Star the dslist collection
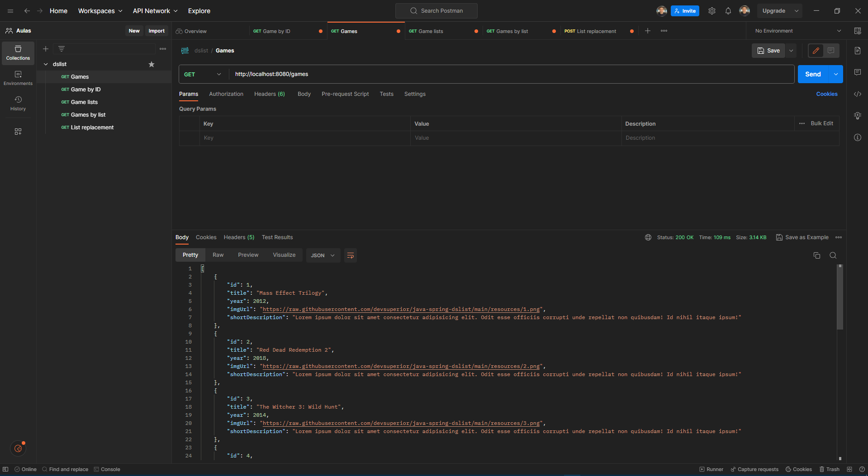This screenshot has width=868, height=476. coord(152,64)
